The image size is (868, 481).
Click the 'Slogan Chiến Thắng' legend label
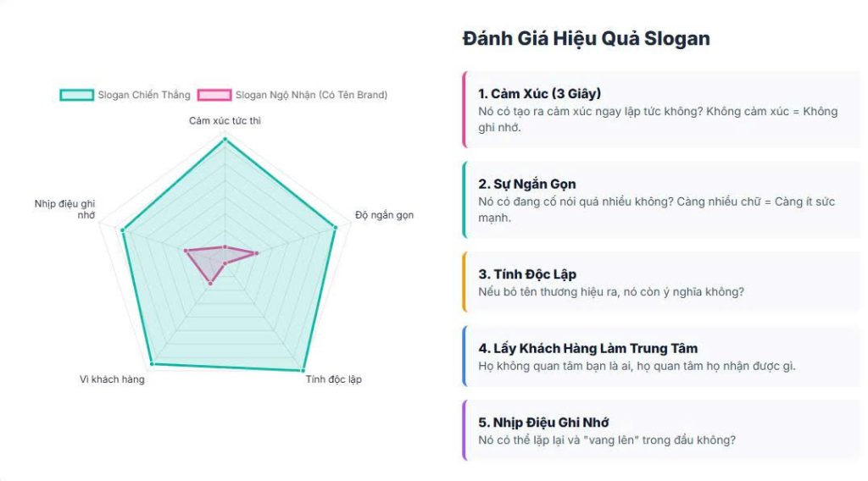coord(143,95)
